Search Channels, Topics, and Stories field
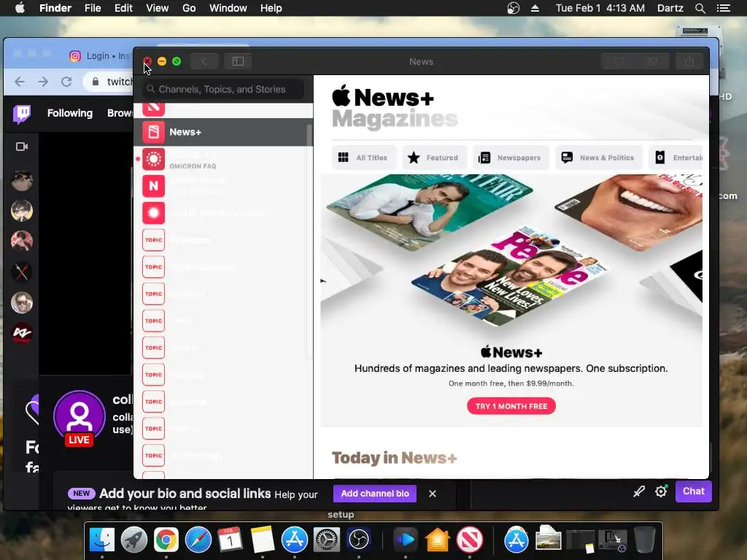Image resolution: width=747 pixels, height=560 pixels. tap(223, 89)
